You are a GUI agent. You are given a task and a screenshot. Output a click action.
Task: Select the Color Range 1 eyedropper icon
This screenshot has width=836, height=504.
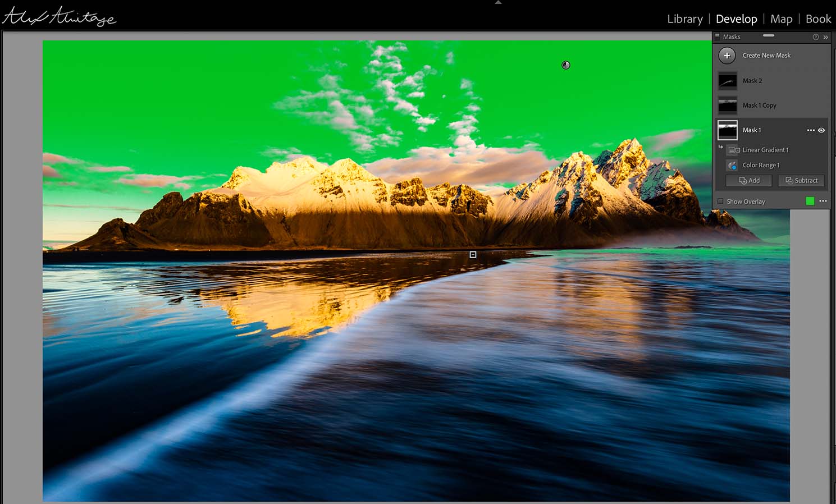(x=732, y=164)
